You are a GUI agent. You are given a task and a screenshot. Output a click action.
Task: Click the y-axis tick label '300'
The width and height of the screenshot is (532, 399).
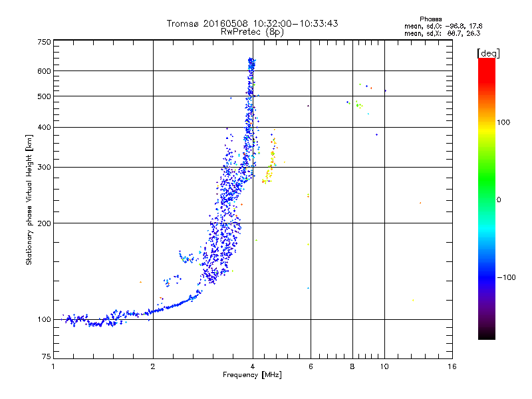tap(45, 168)
